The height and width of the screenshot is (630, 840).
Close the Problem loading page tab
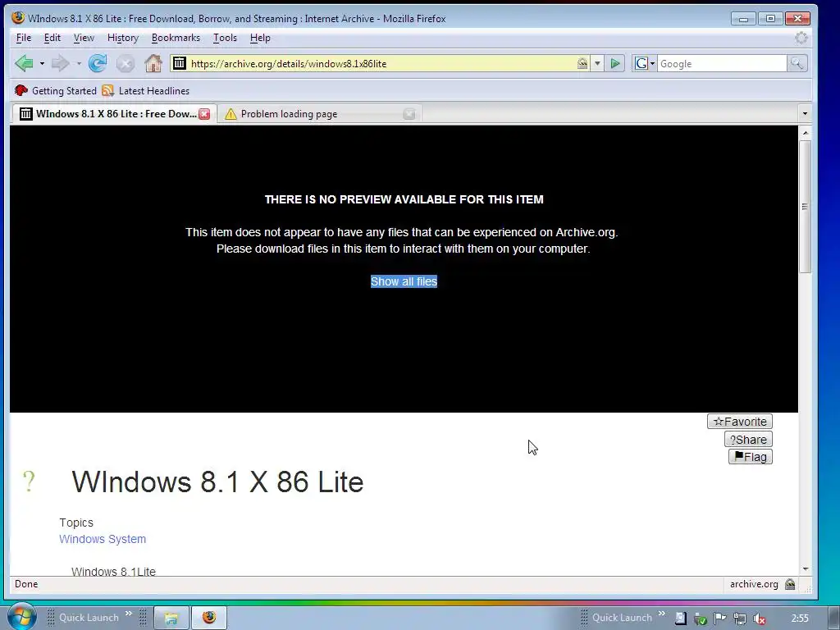409,113
